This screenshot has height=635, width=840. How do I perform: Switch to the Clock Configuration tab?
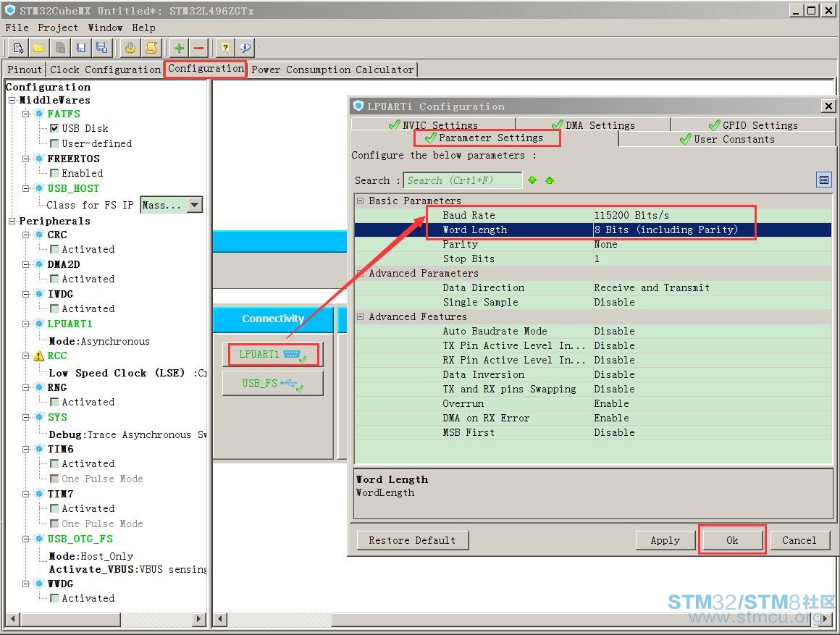coord(105,70)
